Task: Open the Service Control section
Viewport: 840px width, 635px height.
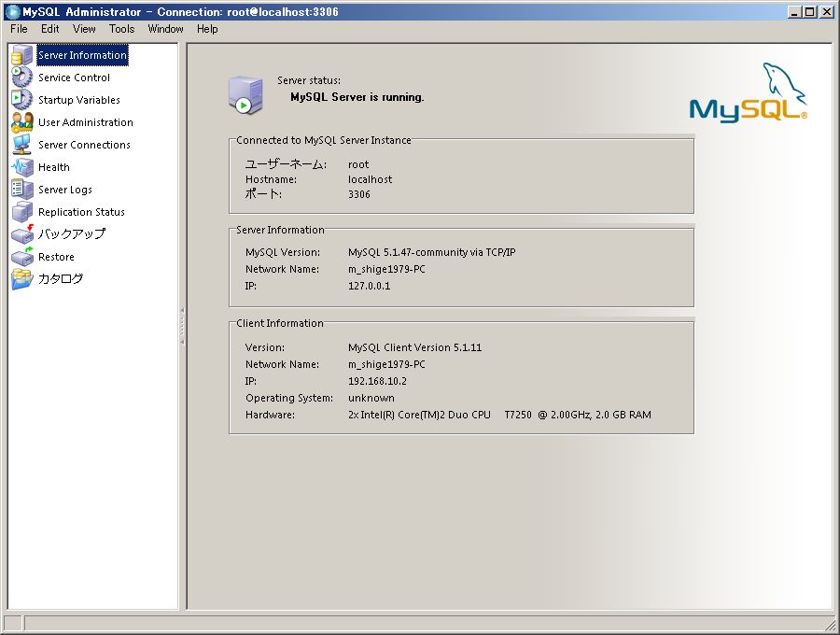Action: click(x=74, y=78)
